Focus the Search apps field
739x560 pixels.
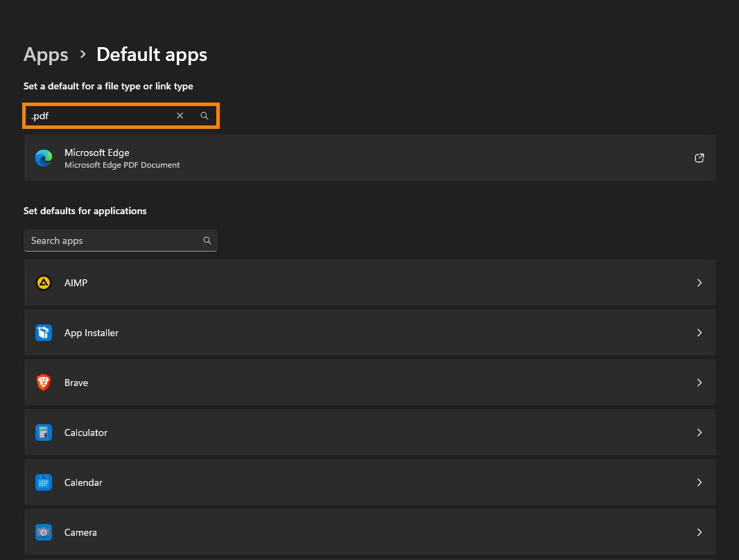click(x=121, y=240)
